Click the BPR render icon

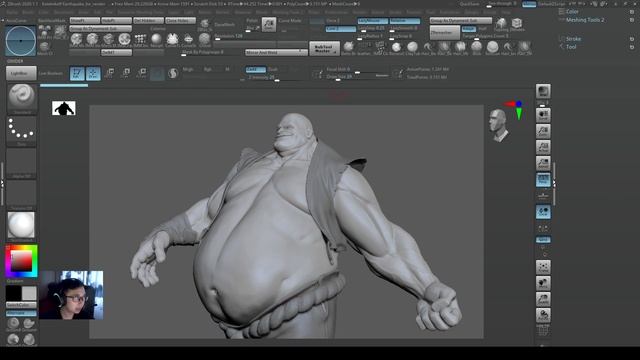(x=543, y=91)
